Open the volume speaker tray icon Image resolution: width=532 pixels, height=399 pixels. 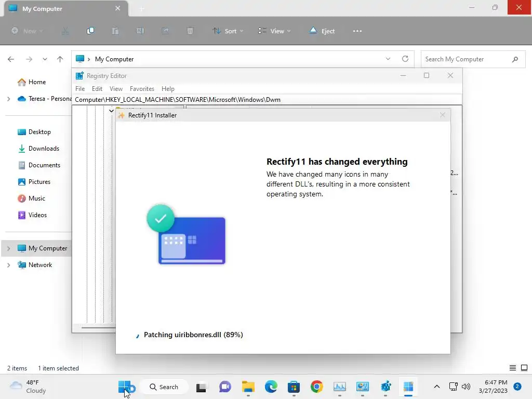point(466,387)
